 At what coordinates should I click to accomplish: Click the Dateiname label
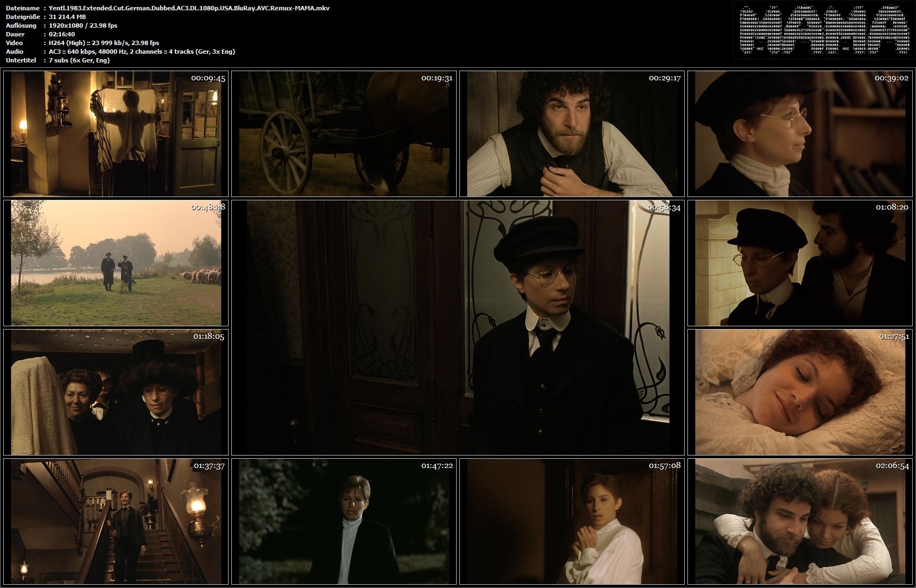point(21,8)
